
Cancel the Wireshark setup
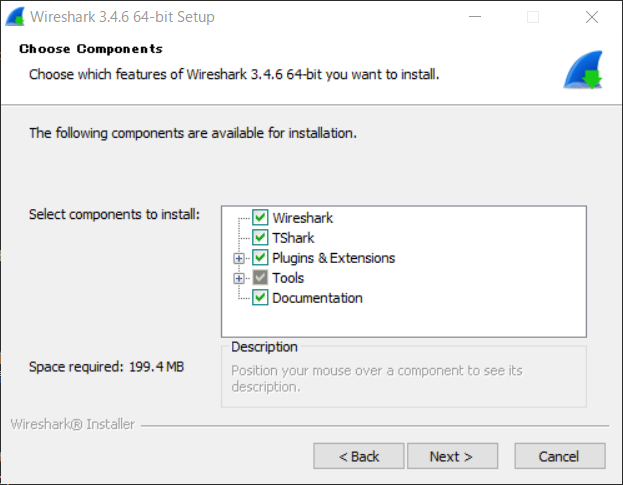pos(560,456)
